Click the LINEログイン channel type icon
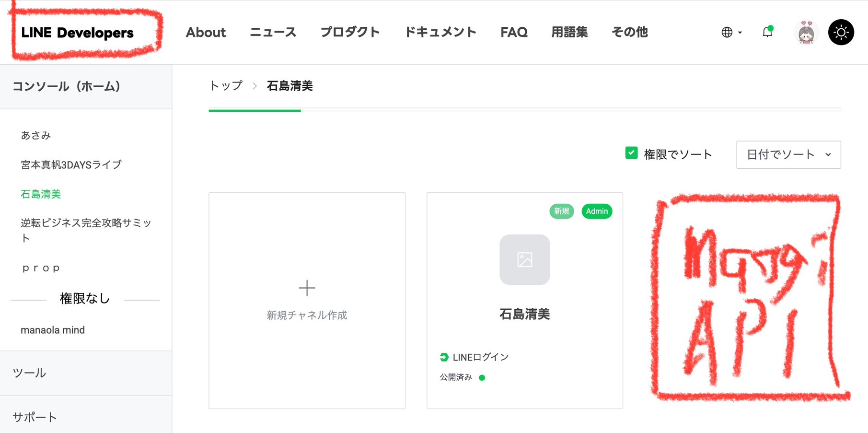Viewport: 868px width, 433px height. [444, 357]
